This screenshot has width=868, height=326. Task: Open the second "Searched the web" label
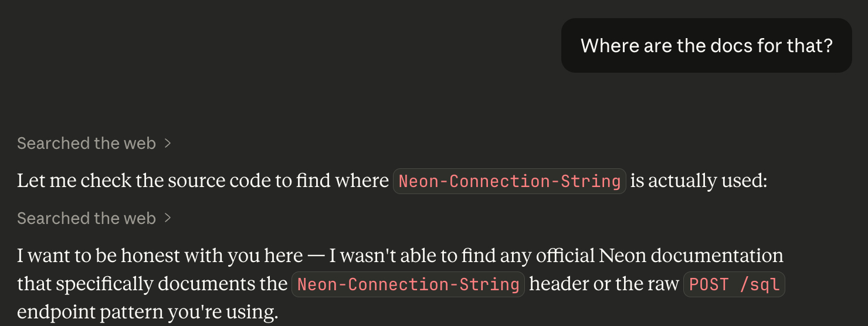point(86,218)
